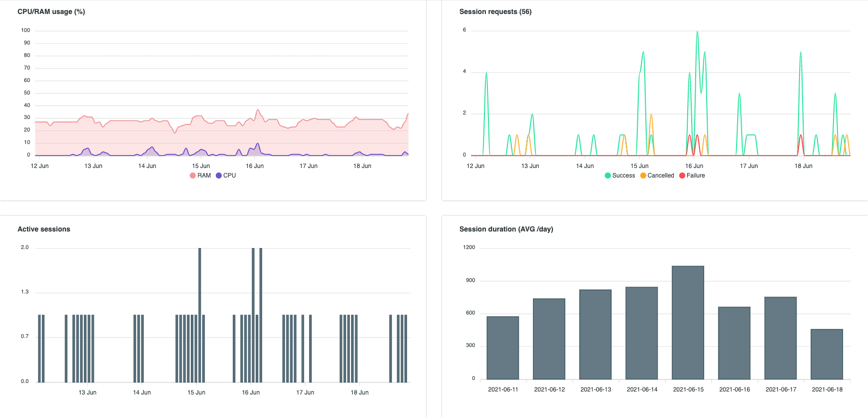Click the 2021-06-13 session duration bar

coord(595,334)
